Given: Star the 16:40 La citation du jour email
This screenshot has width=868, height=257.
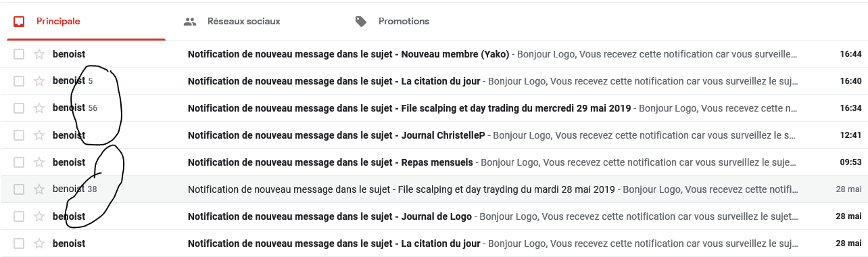Looking at the screenshot, I should click(x=39, y=81).
